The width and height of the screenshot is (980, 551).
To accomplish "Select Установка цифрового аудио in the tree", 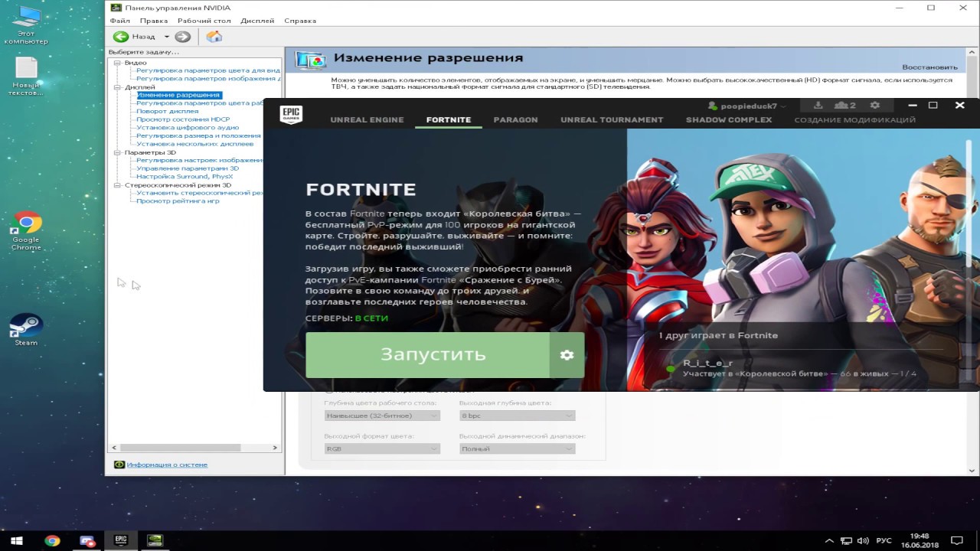I will [188, 128].
